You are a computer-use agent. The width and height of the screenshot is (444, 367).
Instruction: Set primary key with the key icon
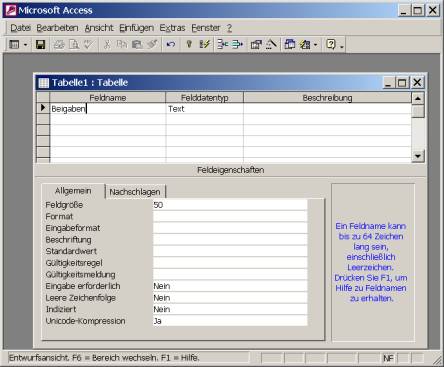point(189,44)
